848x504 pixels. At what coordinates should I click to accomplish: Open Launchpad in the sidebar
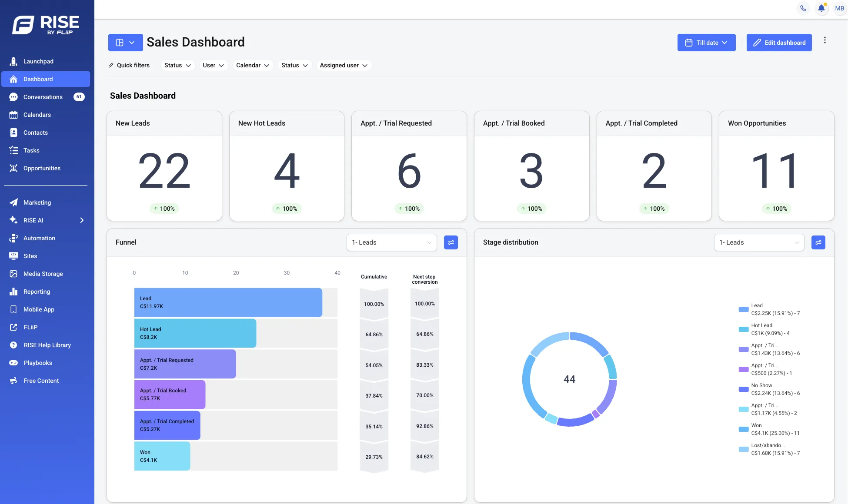(46, 61)
